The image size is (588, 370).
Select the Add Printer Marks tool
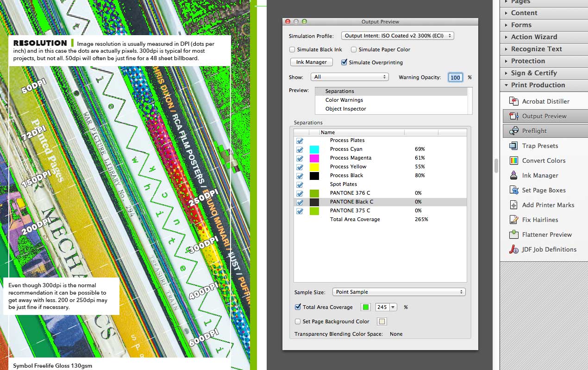click(x=548, y=205)
